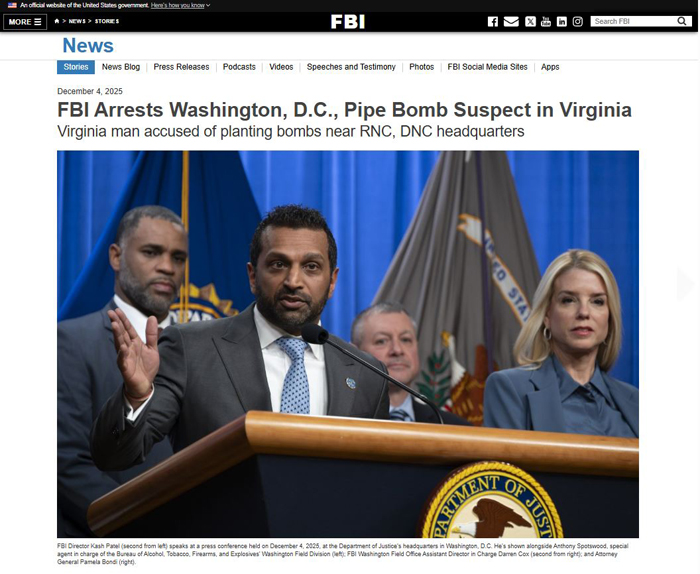This screenshot has width=700, height=574.
Task: Click the press conference photo
Action: [x=348, y=344]
